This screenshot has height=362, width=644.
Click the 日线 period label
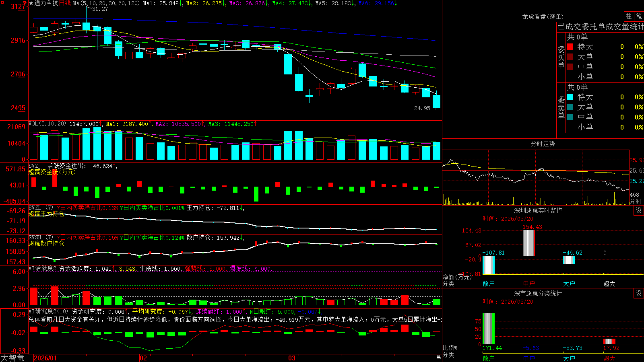click(x=65, y=3)
